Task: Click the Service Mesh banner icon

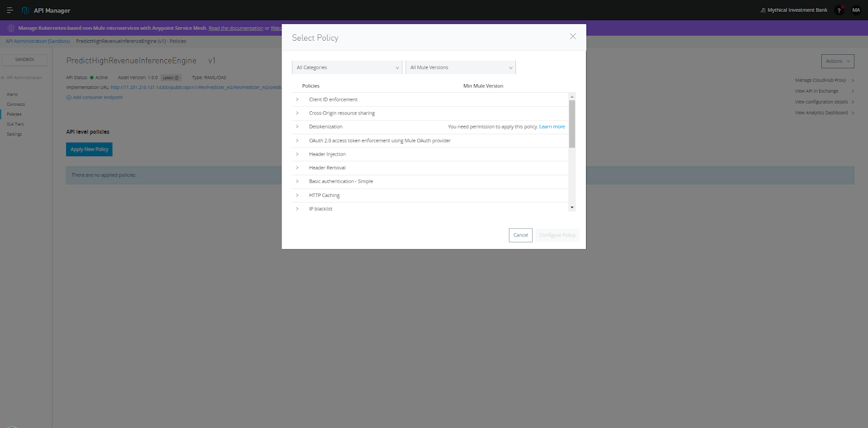Action: (x=11, y=28)
